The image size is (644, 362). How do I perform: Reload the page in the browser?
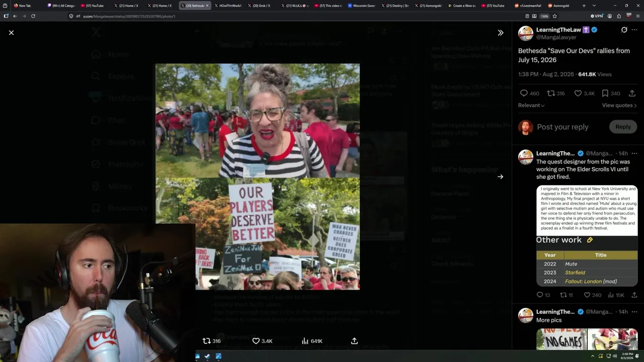pyautogui.click(x=33, y=16)
